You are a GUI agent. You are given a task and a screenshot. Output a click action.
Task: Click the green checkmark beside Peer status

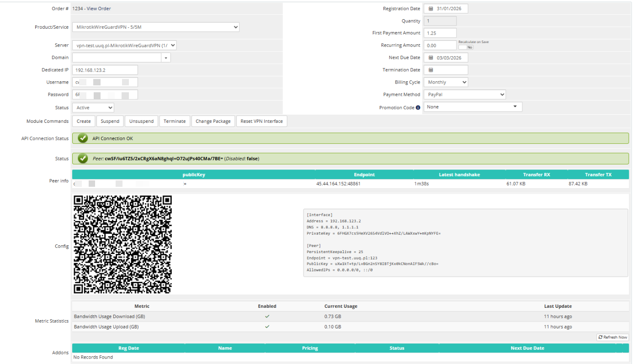pyautogui.click(x=83, y=158)
